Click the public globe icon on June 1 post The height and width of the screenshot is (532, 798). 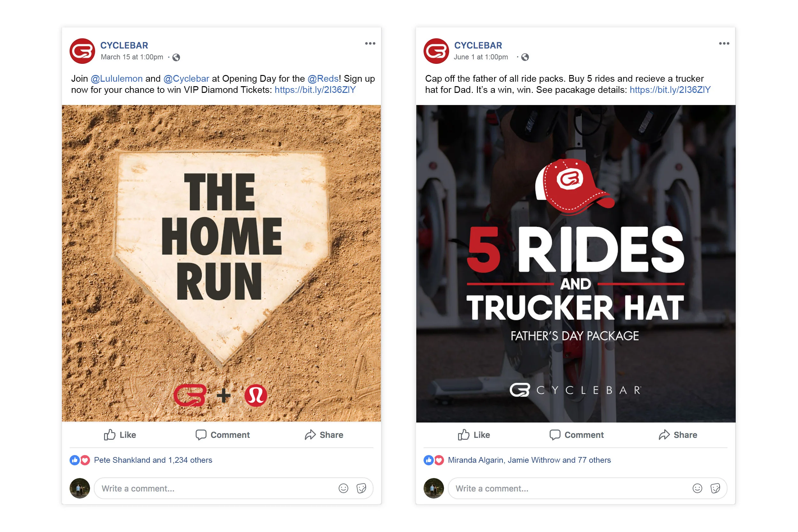(x=525, y=57)
